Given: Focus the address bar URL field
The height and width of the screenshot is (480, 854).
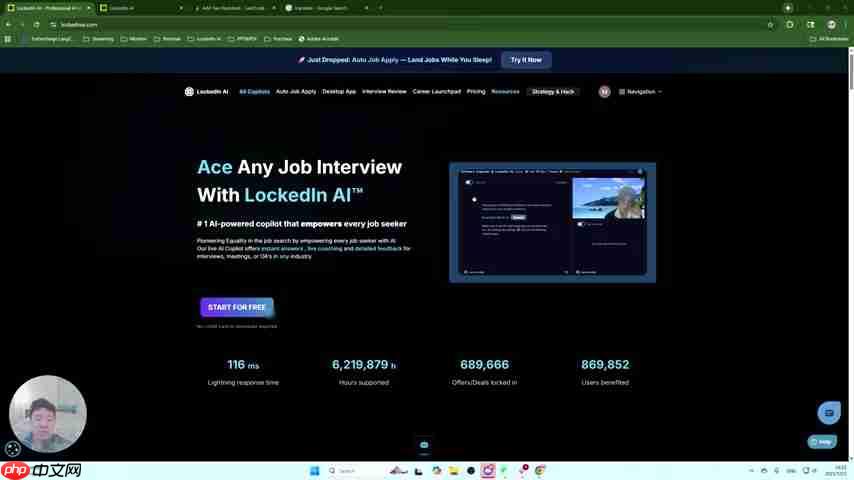Looking at the screenshot, I should pyautogui.click(x=408, y=25).
